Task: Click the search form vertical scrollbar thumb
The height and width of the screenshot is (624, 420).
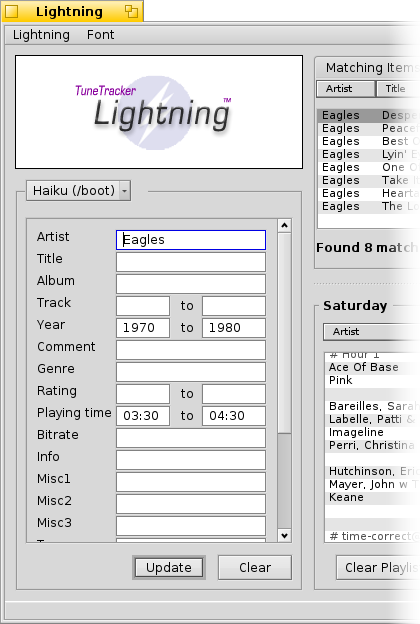Action: (284, 333)
